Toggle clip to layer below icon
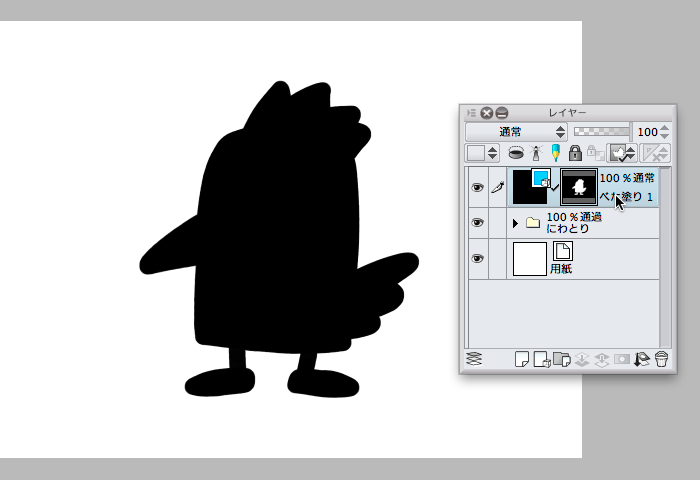700x480 pixels. pyautogui.click(x=516, y=153)
